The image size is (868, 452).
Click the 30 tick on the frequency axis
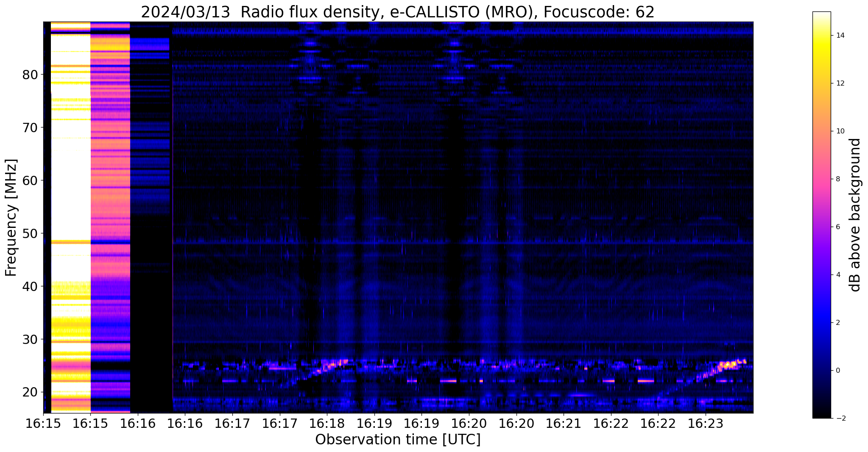(x=30, y=340)
